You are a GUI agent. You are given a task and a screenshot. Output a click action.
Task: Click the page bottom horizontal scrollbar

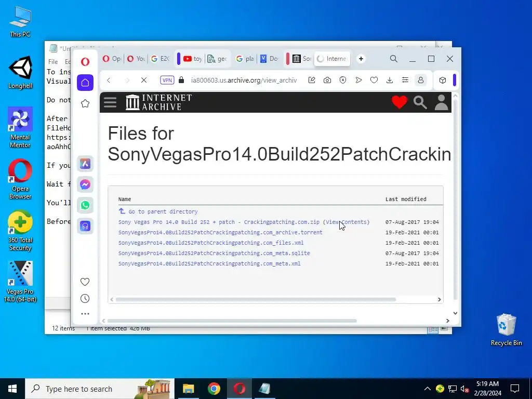(232, 321)
